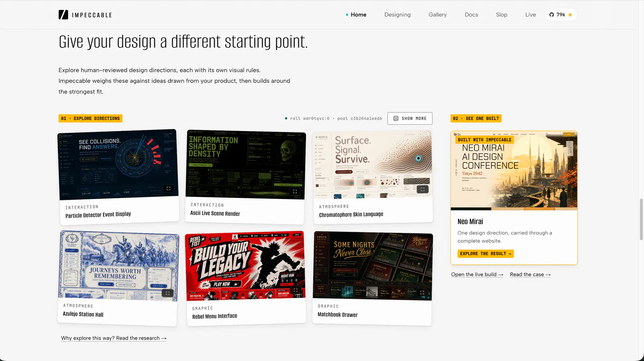Open the Why explore this way research link
This screenshot has height=361, width=644.
[114, 338]
